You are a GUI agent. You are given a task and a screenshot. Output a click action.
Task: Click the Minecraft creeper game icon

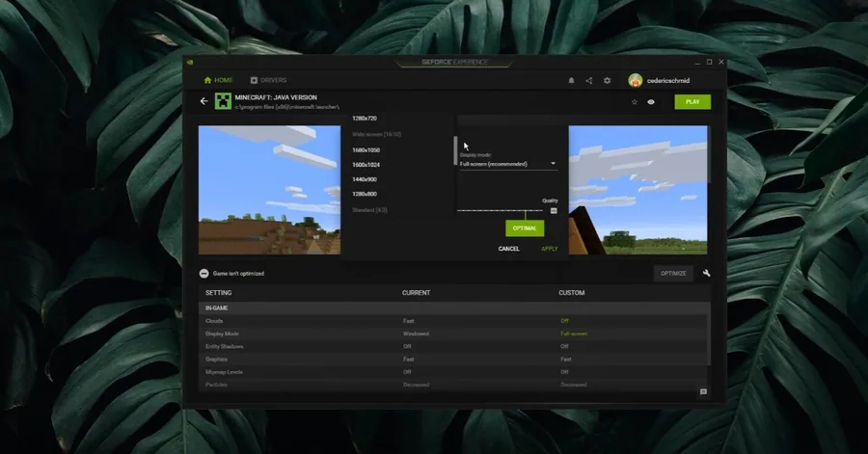223,101
